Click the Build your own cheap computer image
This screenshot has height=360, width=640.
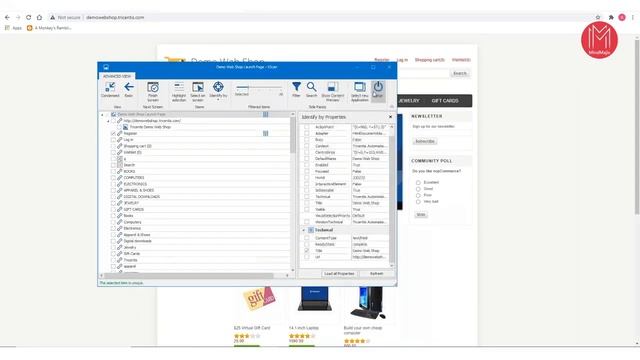(368, 303)
